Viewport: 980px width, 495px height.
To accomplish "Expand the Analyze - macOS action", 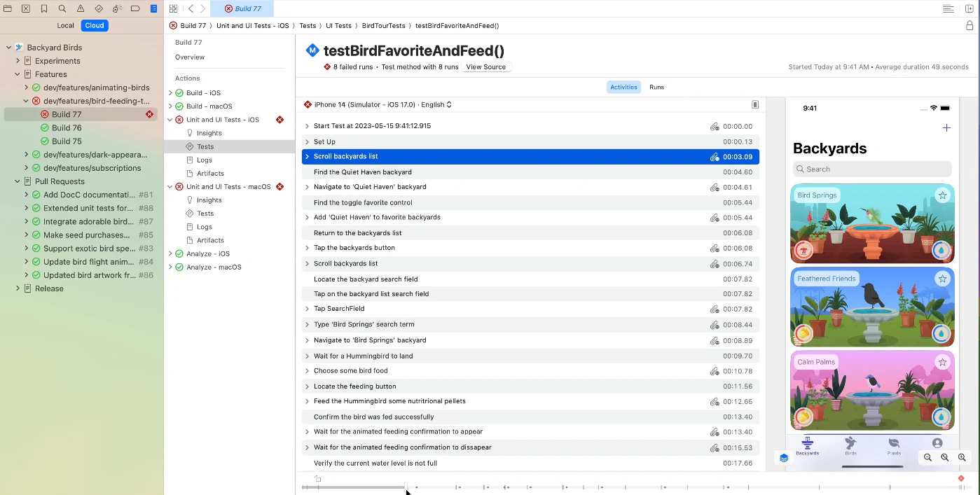I will point(170,267).
